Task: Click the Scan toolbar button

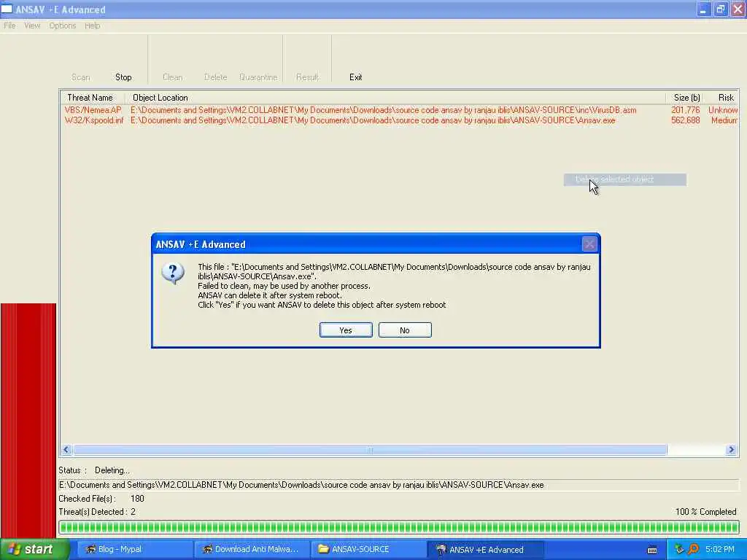Action: pyautogui.click(x=80, y=77)
